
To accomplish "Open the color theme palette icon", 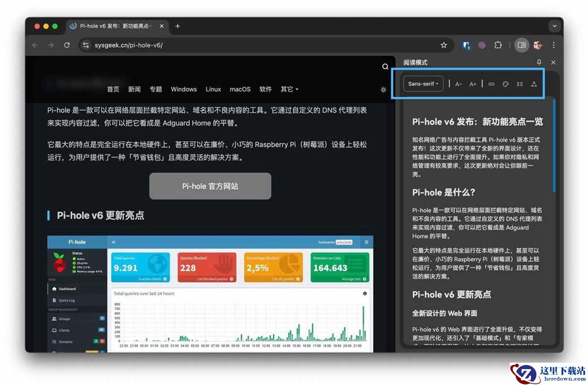I will click(x=505, y=84).
